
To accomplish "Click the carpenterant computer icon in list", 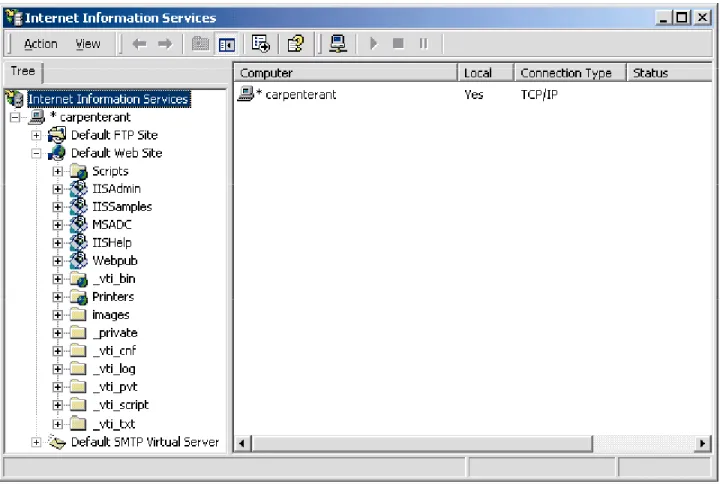I will pyautogui.click(x=246, y=94).
